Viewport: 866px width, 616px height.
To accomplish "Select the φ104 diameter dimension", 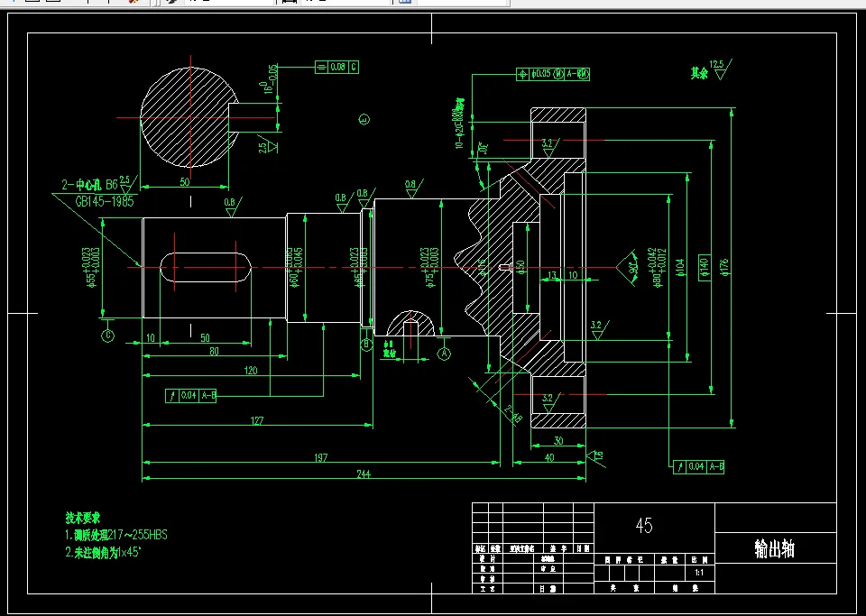I will [680, 267].
